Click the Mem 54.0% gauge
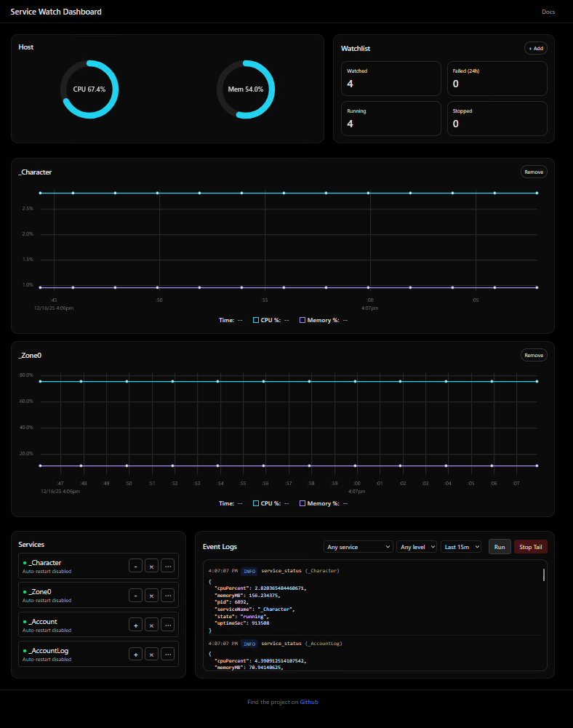Viewport: 573px width, 728px height. pos(246,89)
